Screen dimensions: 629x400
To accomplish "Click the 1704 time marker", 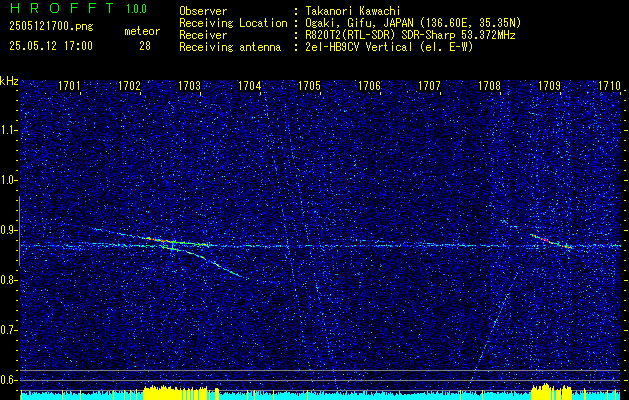I will coord(250,86).
